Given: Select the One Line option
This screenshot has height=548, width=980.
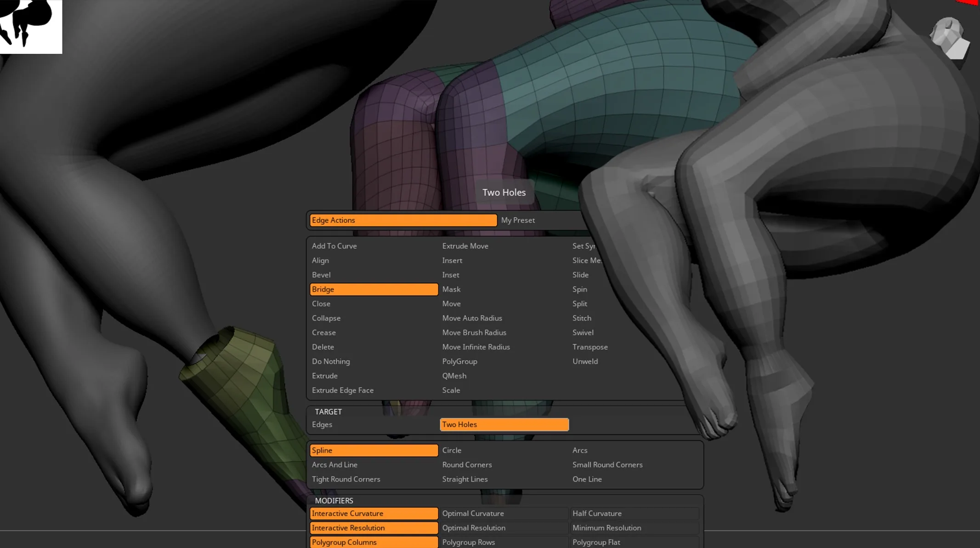Looking at the screenshot, I should click(587, 479).
